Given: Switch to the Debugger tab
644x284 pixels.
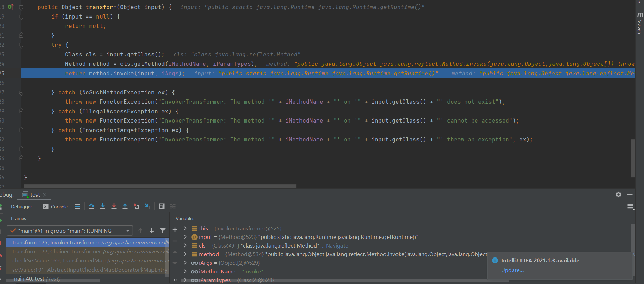Looking at the screenshot, I should tap(21, 207).
